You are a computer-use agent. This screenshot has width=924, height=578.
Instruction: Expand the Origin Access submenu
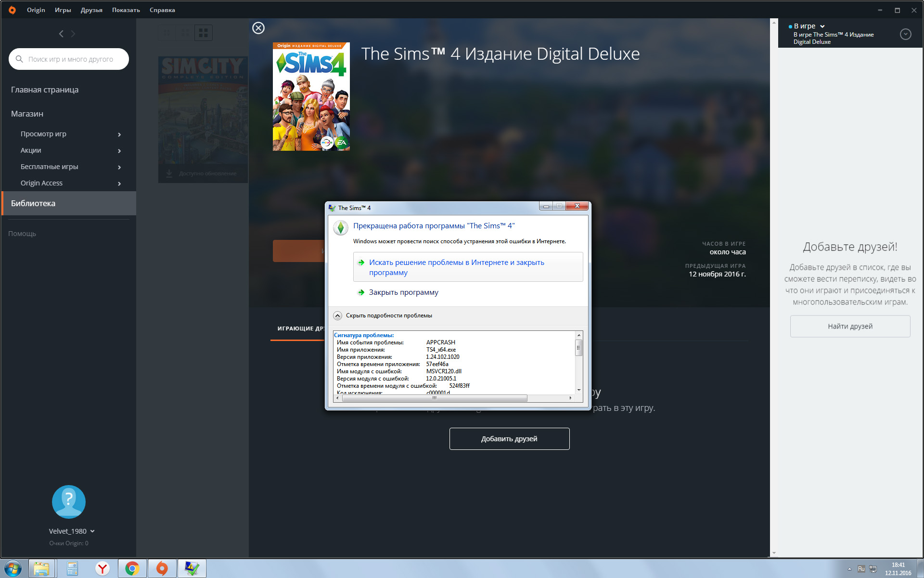pos(119,183)
